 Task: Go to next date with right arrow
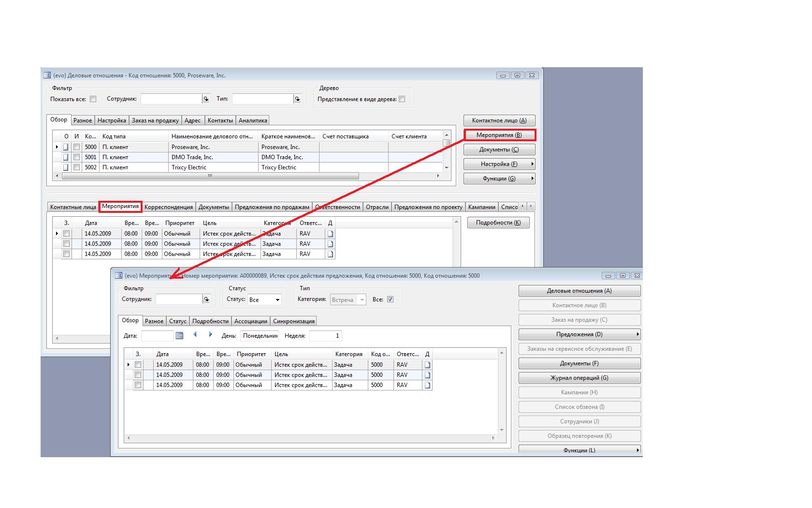tap(211, 335)
